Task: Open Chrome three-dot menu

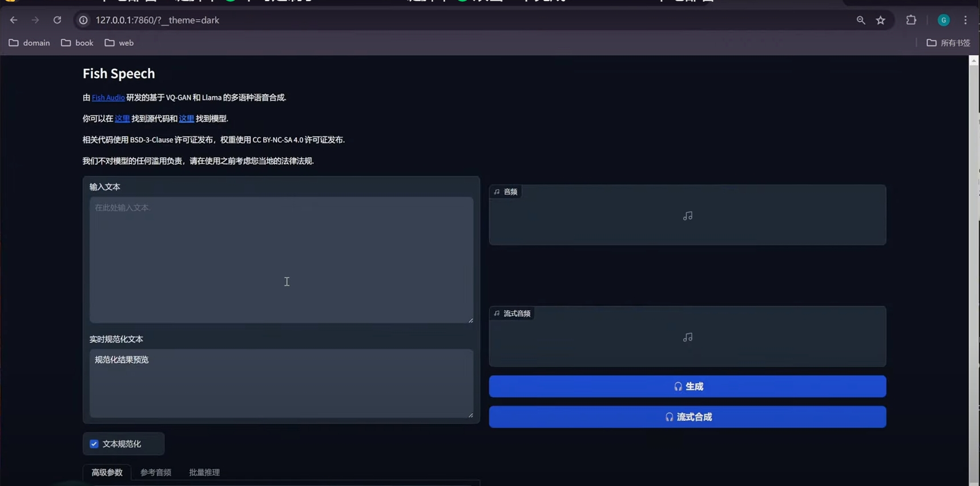Action: 966,20
